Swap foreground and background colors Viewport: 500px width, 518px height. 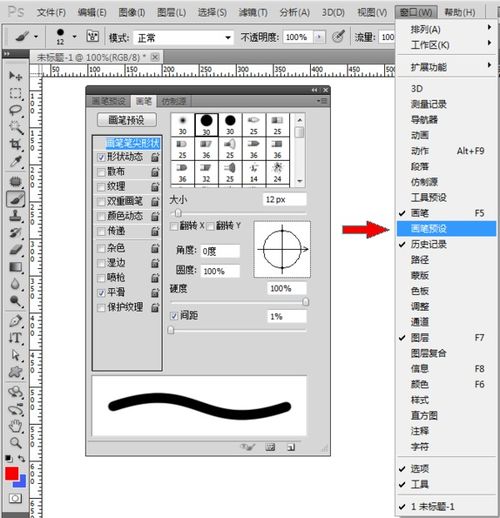pos(22,459)
